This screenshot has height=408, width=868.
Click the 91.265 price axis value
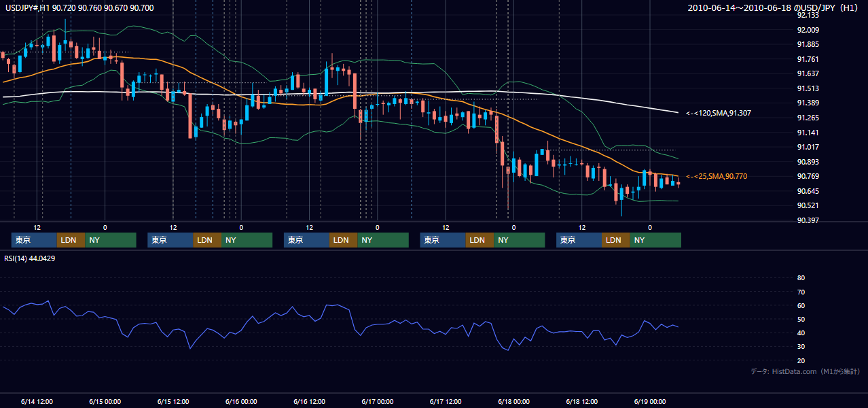(x=808, y=118)
